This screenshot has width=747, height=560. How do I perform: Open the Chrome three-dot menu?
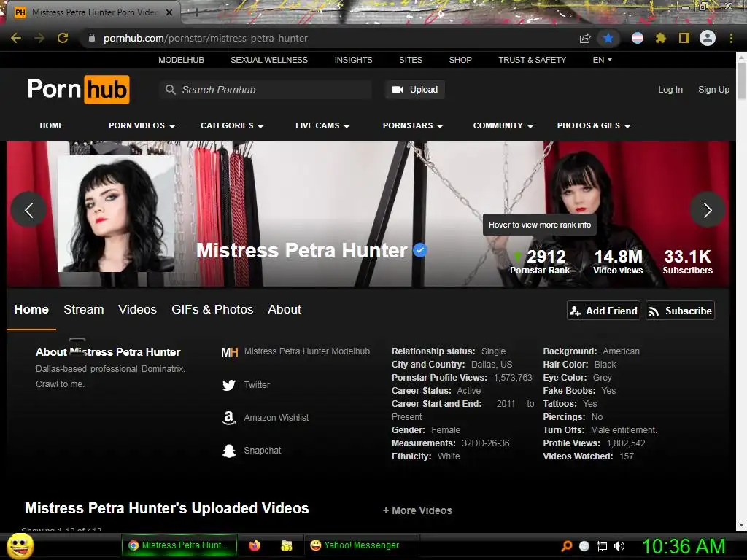coord(731,38)
